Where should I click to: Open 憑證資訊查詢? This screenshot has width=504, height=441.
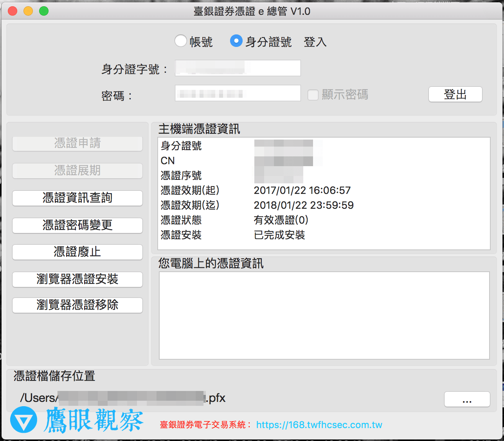(x=77, y=198)
